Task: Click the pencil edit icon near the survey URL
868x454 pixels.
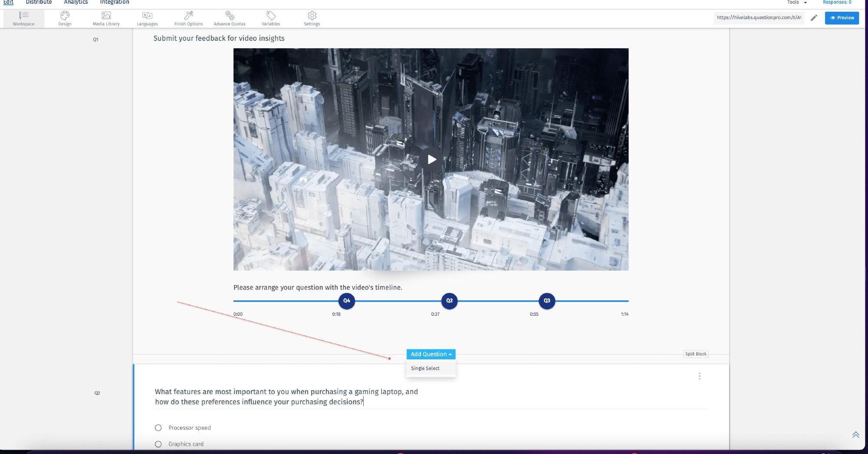Action: [x=814, y=18]
